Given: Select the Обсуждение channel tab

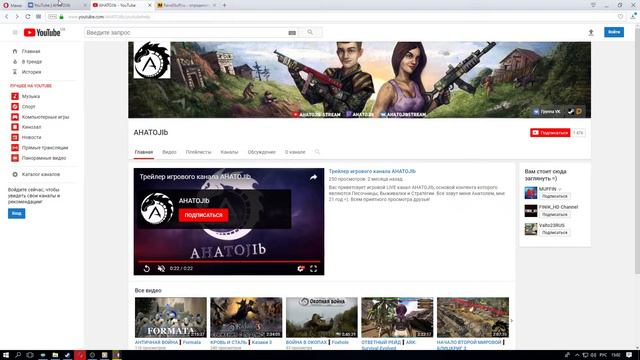Looking at the screenshot, I should click(x=262, y=152).
